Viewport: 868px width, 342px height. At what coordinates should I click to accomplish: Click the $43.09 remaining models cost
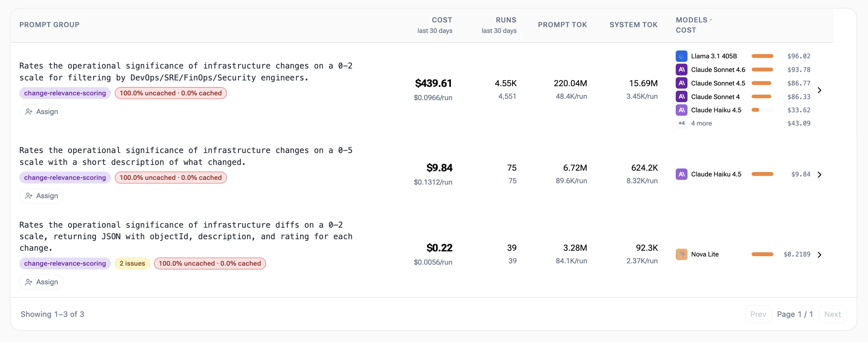pyautogui.click(x=799, y=123)
